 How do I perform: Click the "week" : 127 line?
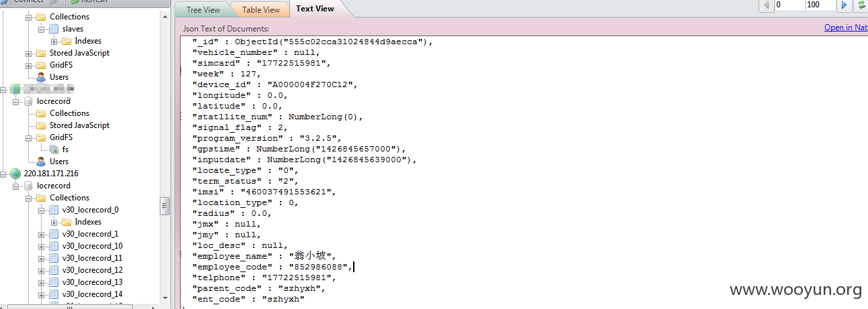coord(226,74)
